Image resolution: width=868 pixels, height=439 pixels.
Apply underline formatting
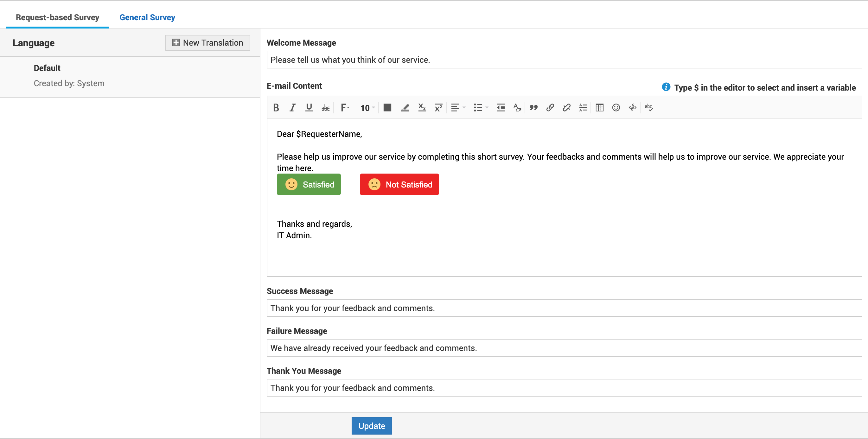[309, 107]
